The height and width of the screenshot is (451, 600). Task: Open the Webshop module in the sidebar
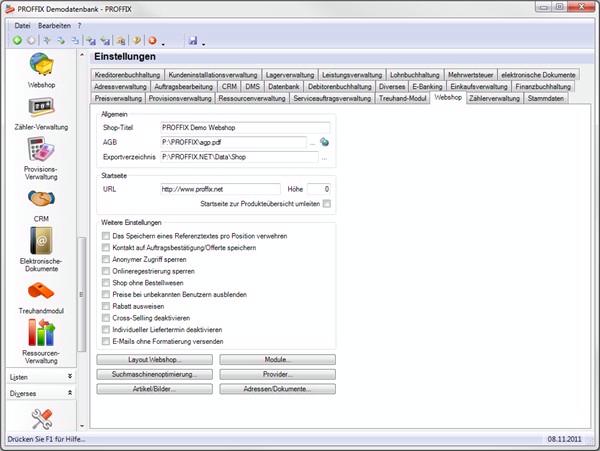click(41, 71)
